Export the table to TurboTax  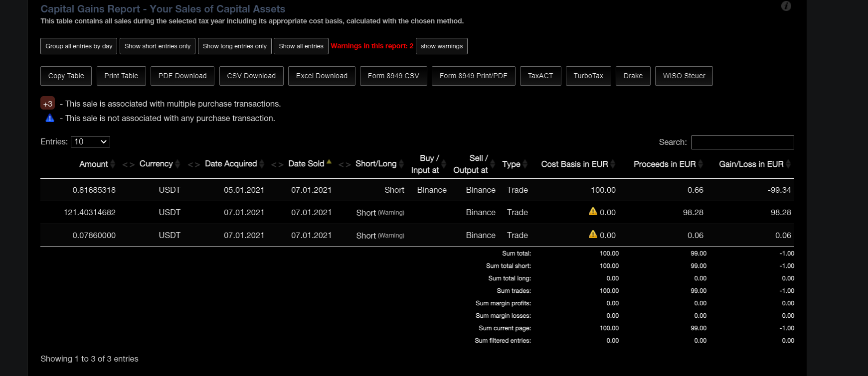(588, 76)
